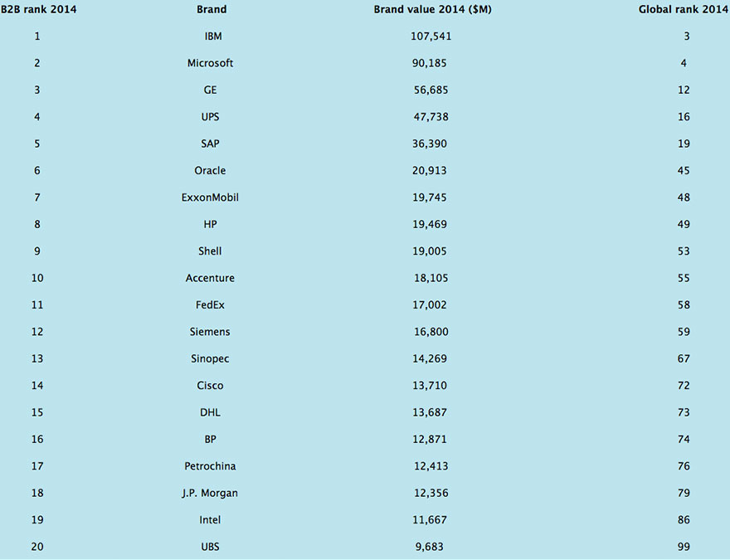
Task: Select the Petrochina brand name
Action: click(210, 466)
